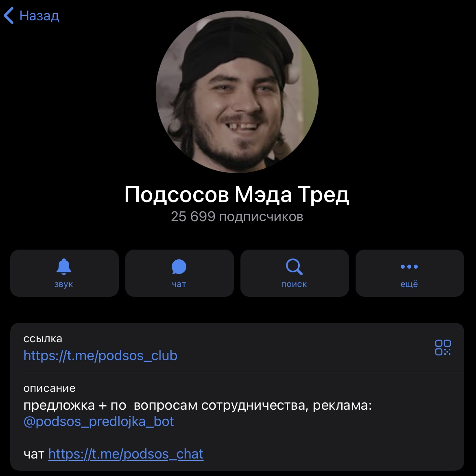Screen dimensions: 476x476
Task: Select the ссылка field label
Action: (x=43, y=339)
